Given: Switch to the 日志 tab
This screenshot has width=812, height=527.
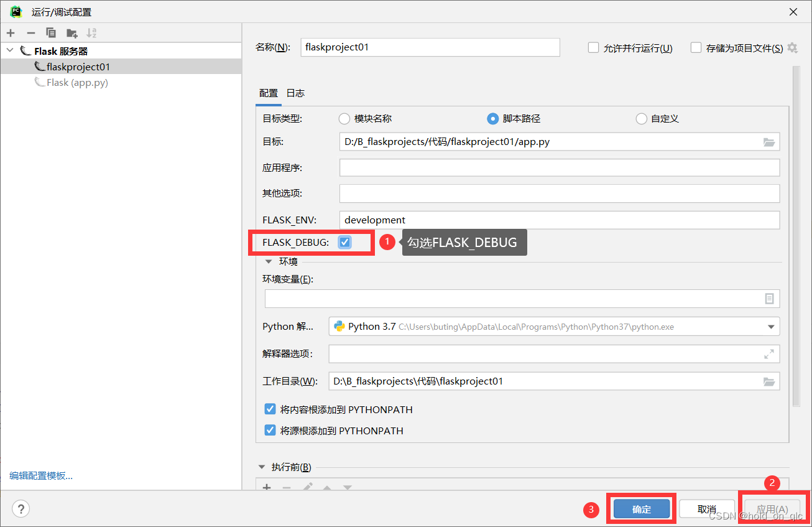Looking at the screenshot, I should [x=295, y=93].
